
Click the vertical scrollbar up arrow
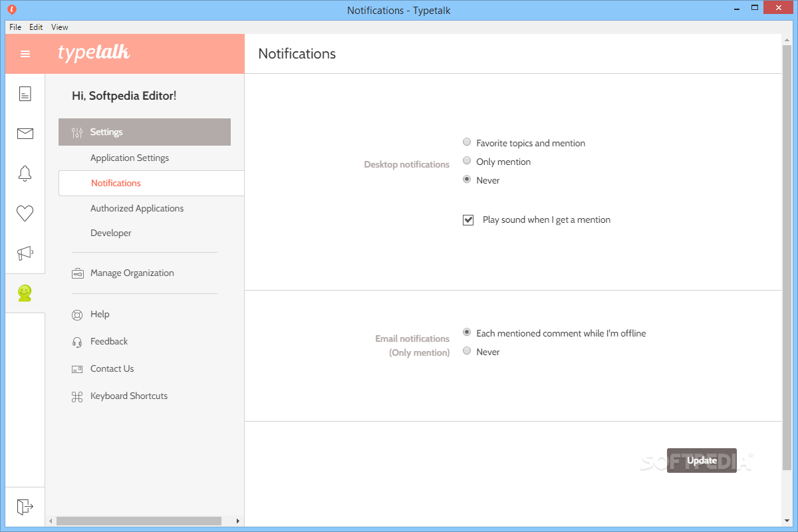[x=787, y=39]
